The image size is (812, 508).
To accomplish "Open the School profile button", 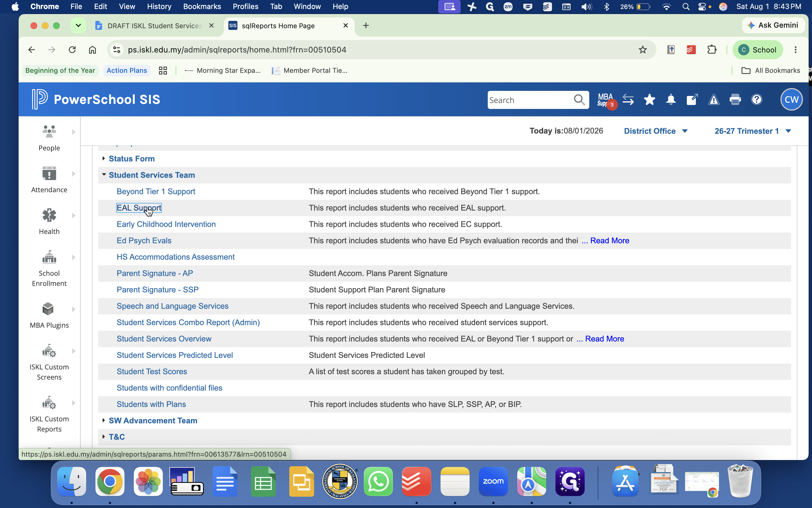I will (x=758, y=50).
